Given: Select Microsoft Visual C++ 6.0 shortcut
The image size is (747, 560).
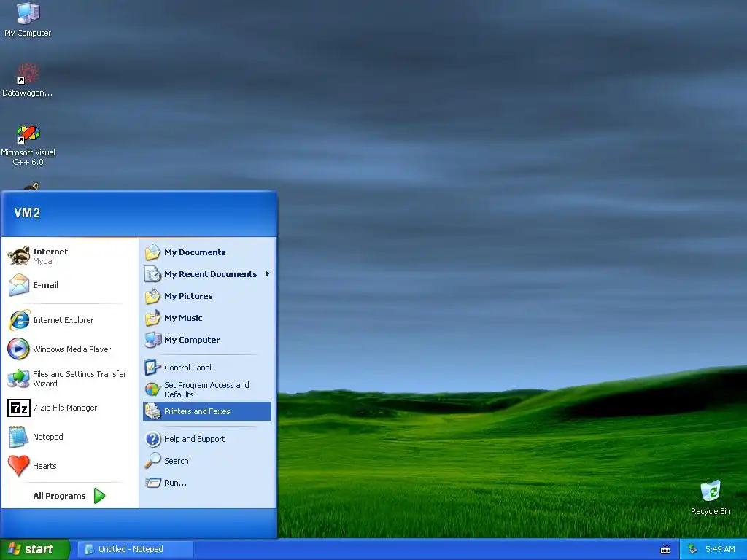Looking at the screenshot, I should pyautogui.click(x=28, y=145).
